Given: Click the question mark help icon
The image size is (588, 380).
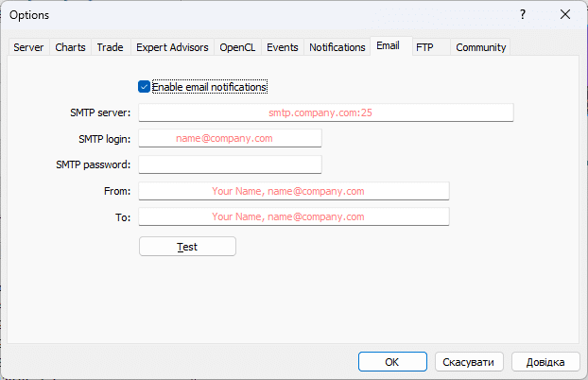Looking at the screenshot, I should point(522,14).
